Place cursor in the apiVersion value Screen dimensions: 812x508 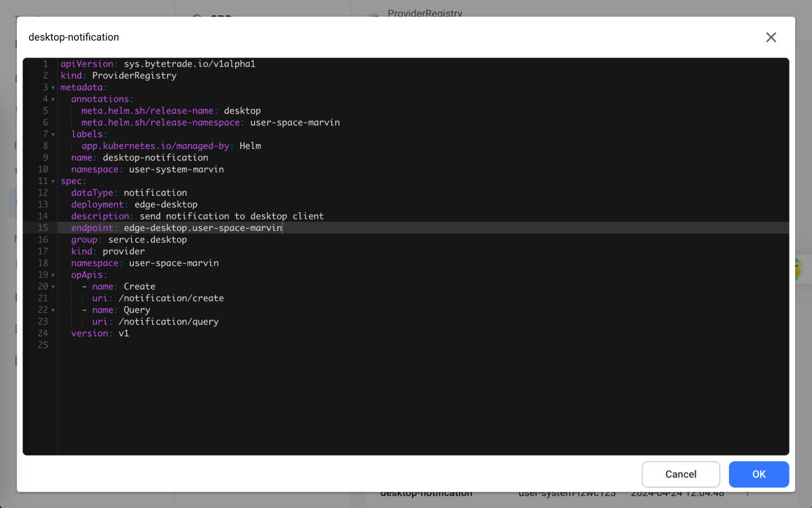(189, 64)
